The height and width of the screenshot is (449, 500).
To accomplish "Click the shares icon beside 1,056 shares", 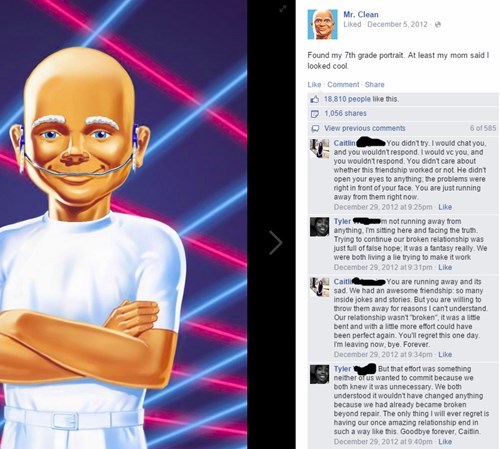I will point(315,114).
